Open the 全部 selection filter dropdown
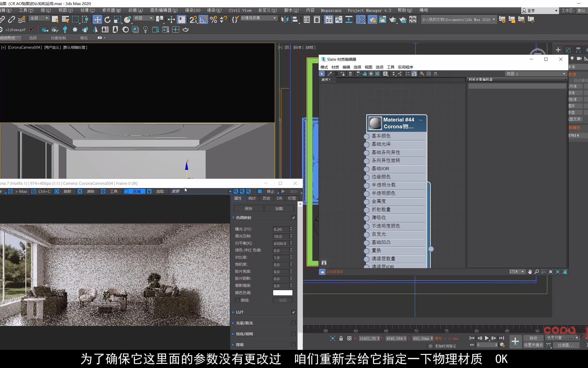Viewport: 588px width, 368px height. [x=39, y=18]
